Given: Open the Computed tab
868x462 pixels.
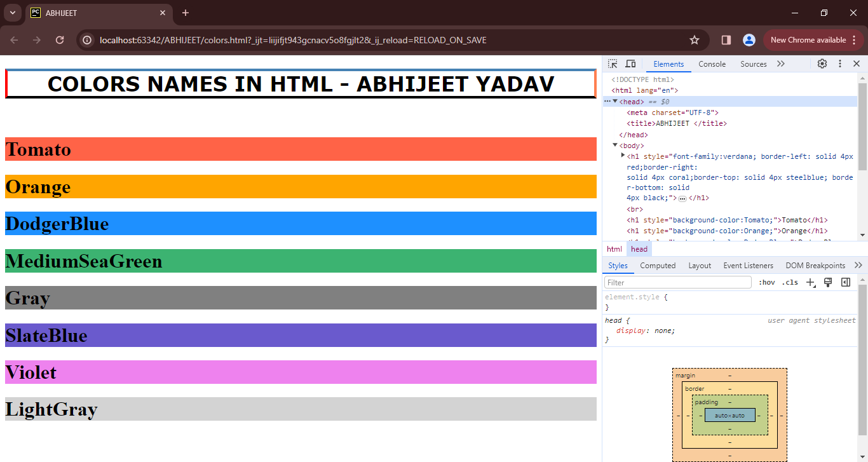Looking at the screenshot, I should (x=658, y=266).
